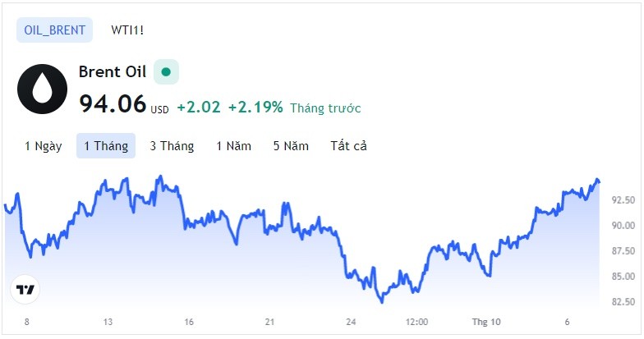This screenshot has height=339, width=644.
Task: Click the Brent Oil droplet logo
Action: (42, 89)
